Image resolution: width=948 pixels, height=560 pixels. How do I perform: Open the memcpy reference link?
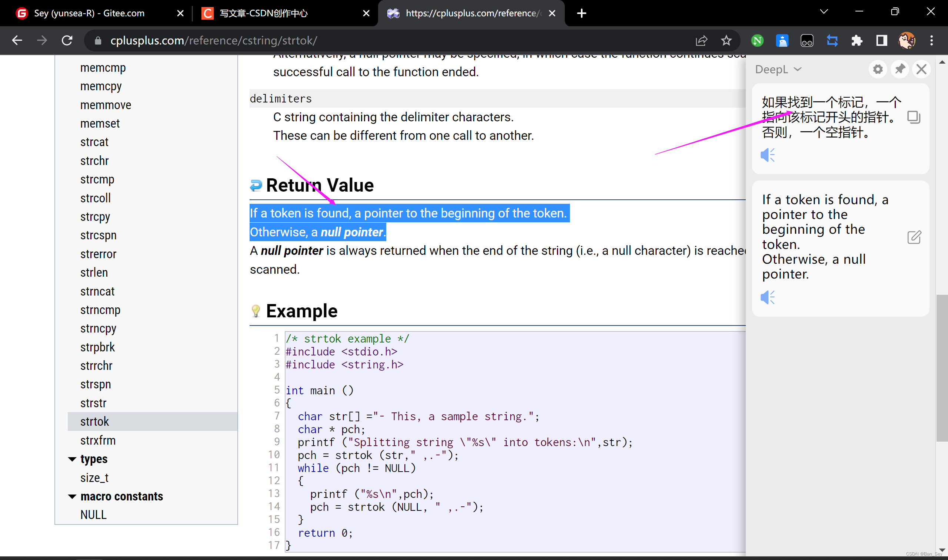101,87
